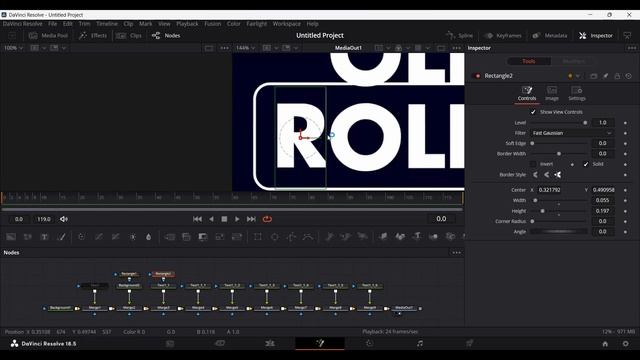Uncheck the Solid checkbox
Screen dimensions: 640x360
click(x=586, y=164)
